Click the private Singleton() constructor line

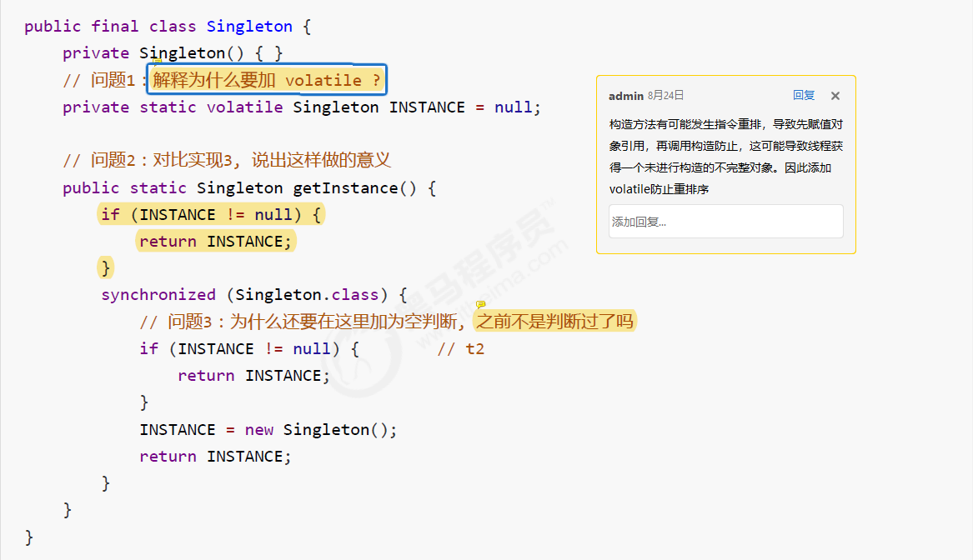(173, 53)
